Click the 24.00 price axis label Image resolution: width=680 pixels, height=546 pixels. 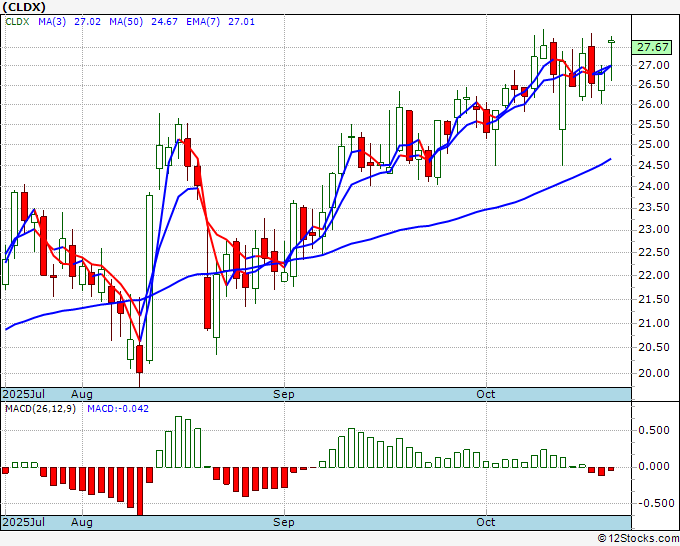(x=654, y=186)
